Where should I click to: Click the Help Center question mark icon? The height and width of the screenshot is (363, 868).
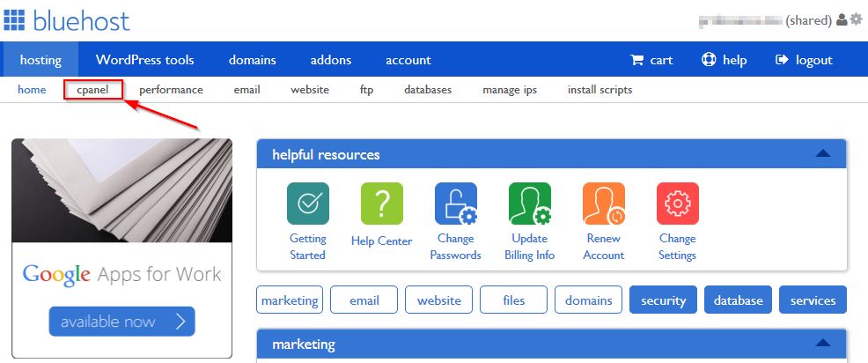[x=382, y=204]
